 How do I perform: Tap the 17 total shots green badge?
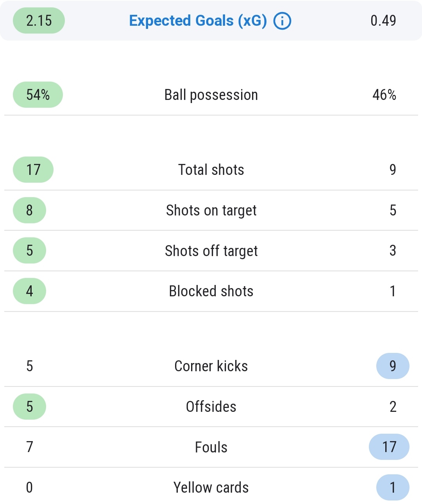33,170
